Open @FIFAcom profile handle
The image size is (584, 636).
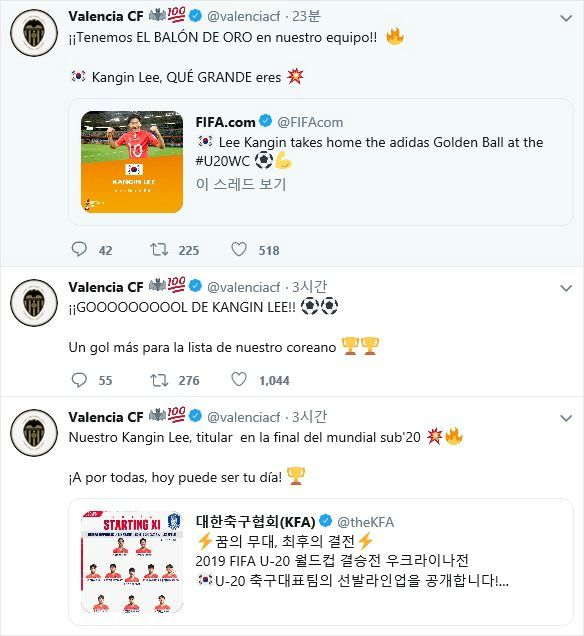click(x=310, y=122)
